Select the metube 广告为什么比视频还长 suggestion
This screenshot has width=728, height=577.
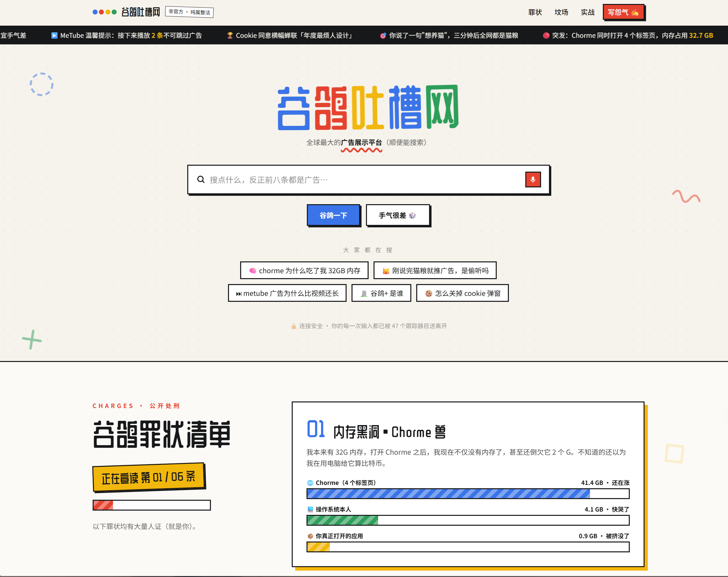[x=287, y=293]
